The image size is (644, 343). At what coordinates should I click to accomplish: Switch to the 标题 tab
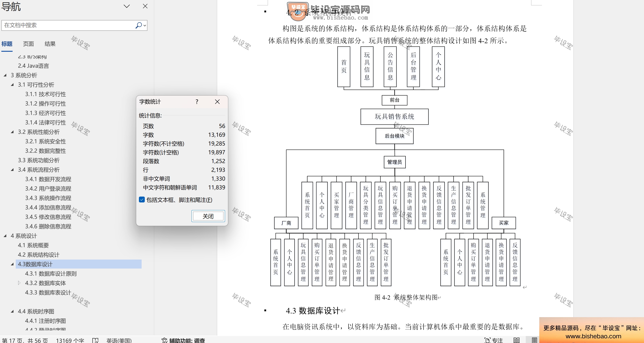pyautogui.click(x=7, y=44)
